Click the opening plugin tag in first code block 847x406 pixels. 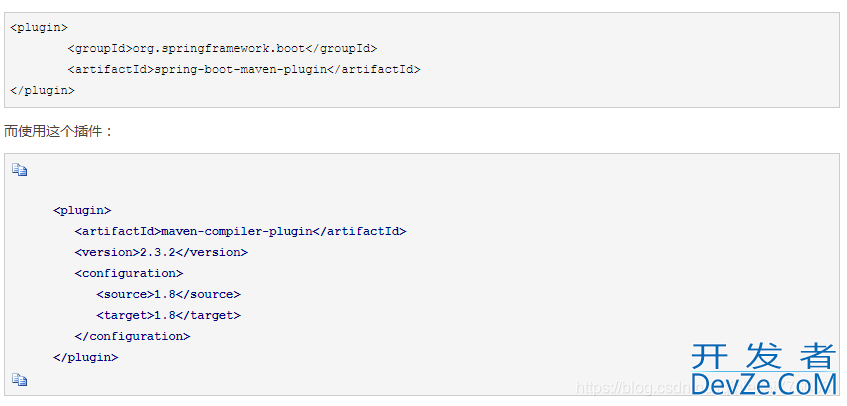[x=39, y=28]
